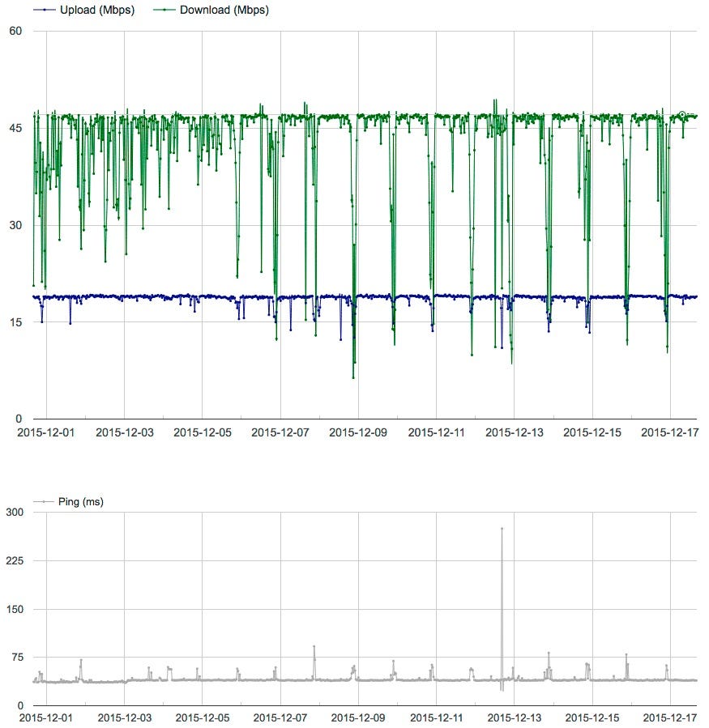709x728 pixels.
Task: Click the tallest ping spike peak near 2015-12-13
Action: coord(502,528)
